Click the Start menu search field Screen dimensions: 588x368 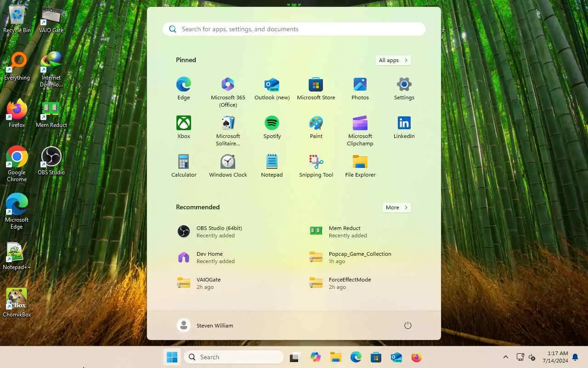[x=294, y=29]
